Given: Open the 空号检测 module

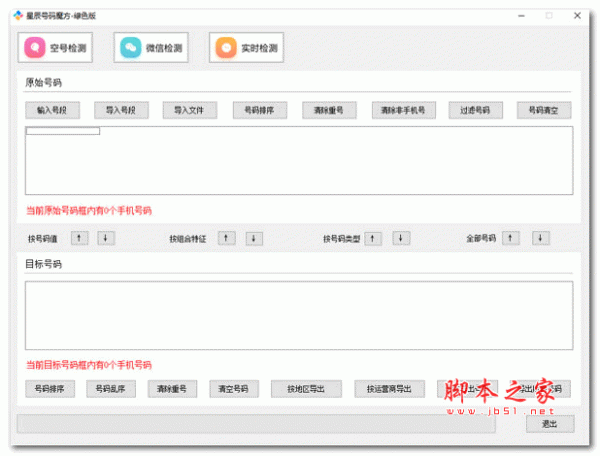Looking at the screenshot, I should pos(55,48).
